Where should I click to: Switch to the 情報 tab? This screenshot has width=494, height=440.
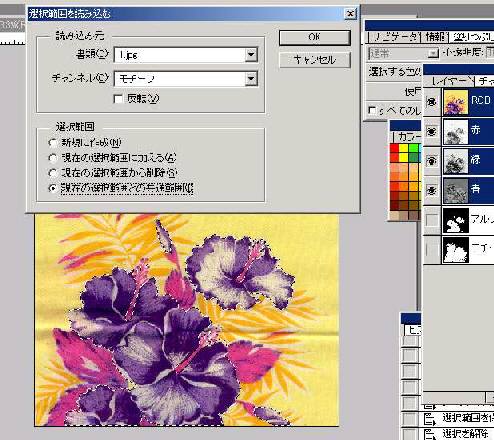pos(435,37)
